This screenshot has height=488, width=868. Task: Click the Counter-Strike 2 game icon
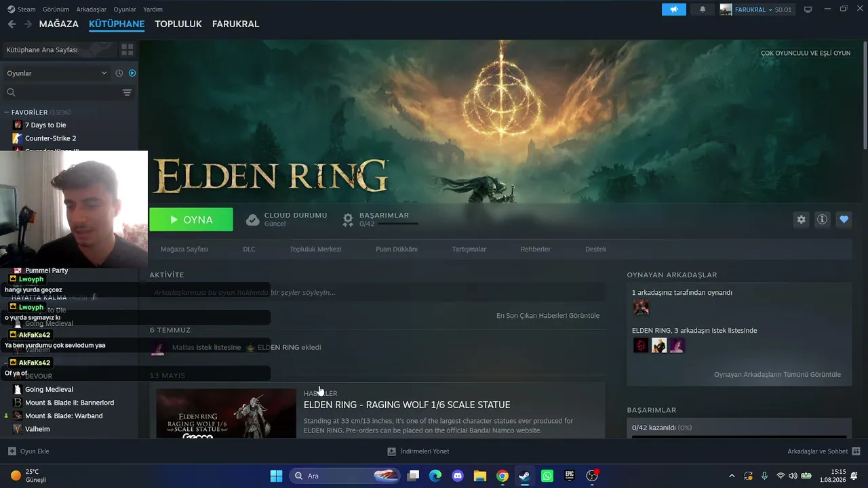click(18, 138)
